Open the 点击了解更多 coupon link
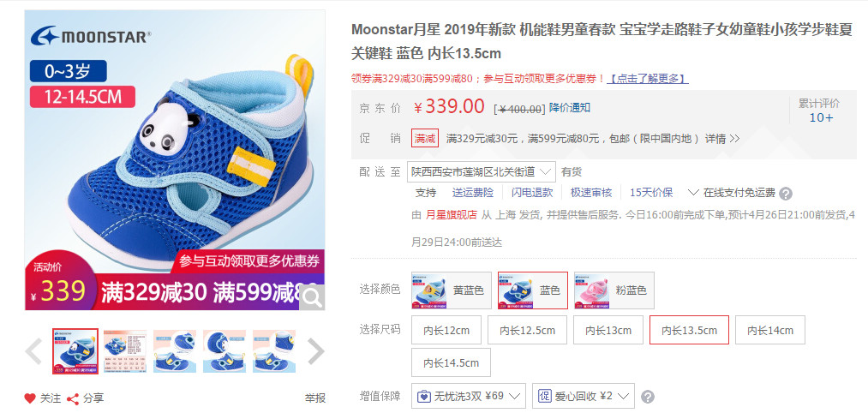This screenshot has height=413, width=868. coord(647,79)
